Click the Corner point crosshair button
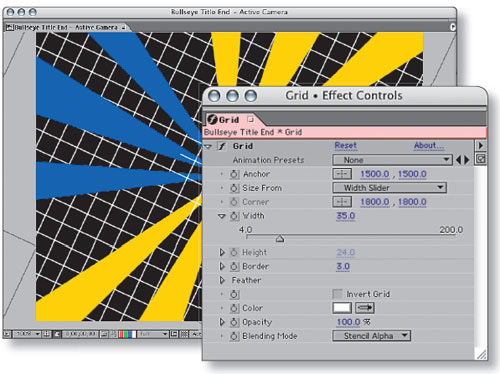The image size is (500, 374). [342, 202]
